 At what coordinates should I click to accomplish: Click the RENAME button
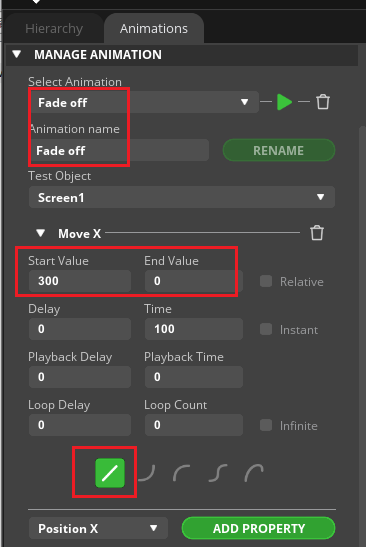tap(279, 150)
